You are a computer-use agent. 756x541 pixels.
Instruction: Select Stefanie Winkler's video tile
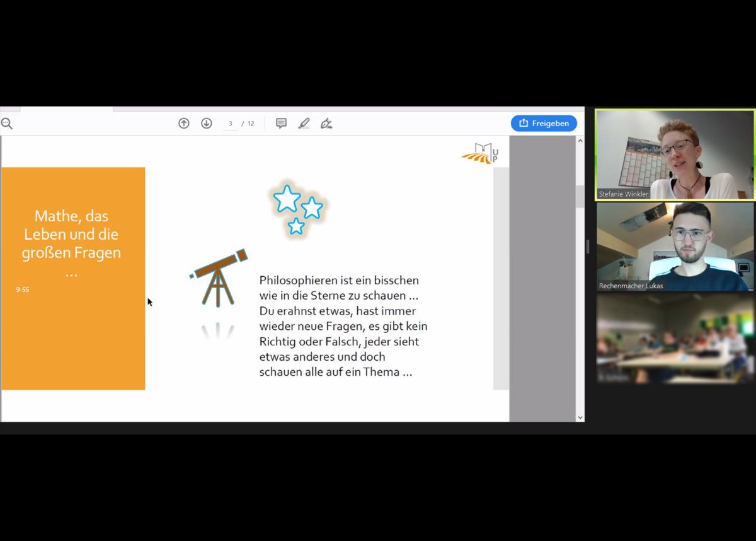click(x=675, y=155)
